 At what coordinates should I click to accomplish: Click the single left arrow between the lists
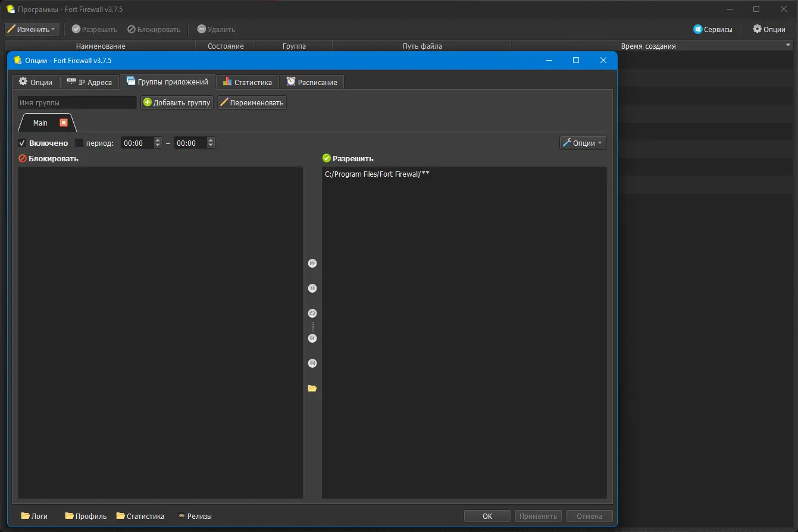click(x=312, y=339)
